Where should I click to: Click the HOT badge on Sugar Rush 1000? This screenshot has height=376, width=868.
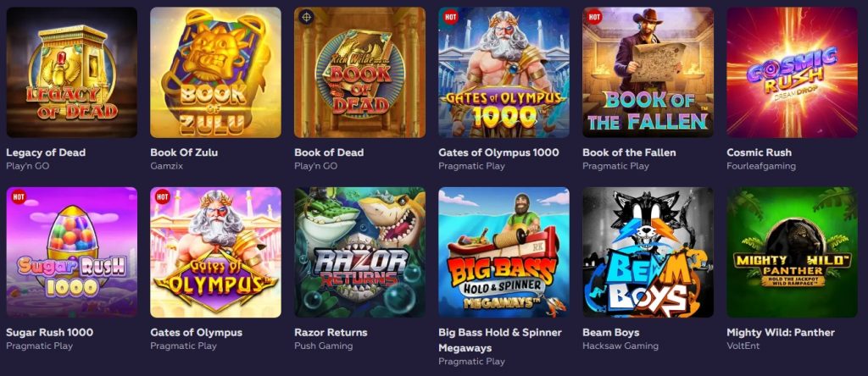[18, 197]
